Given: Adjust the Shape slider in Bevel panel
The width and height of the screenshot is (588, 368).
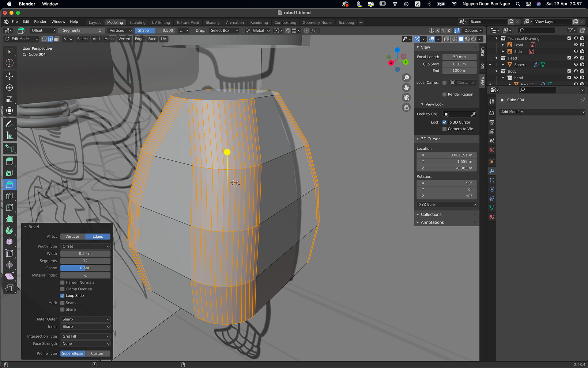Looking at the screenshot, I should click(85, 268).
